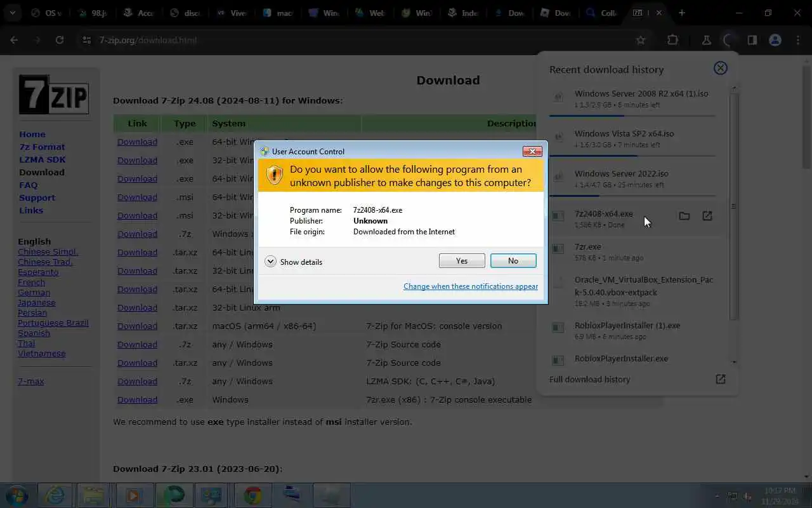Open Chrome Labs flask icon
The width and height of the screenshot is (812, 508).
(706, 40)
